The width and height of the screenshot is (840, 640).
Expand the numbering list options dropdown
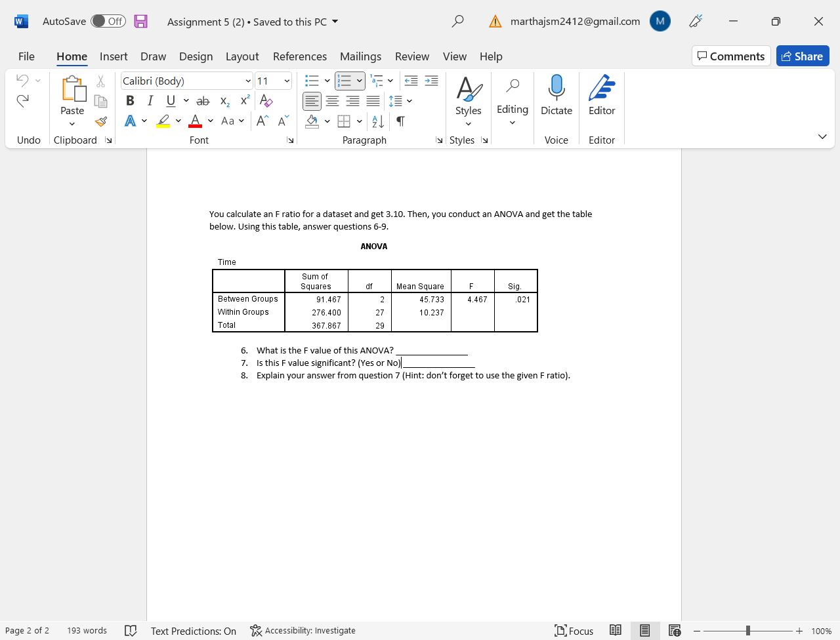359,80
